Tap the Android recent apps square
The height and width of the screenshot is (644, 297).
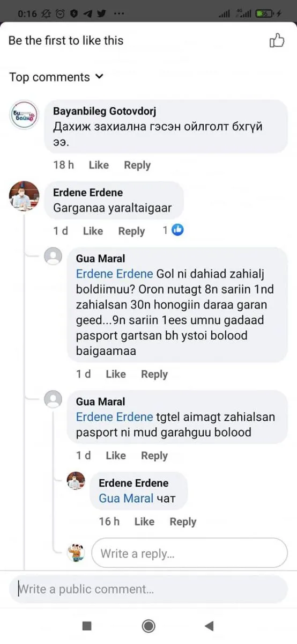tap(87, 626)
